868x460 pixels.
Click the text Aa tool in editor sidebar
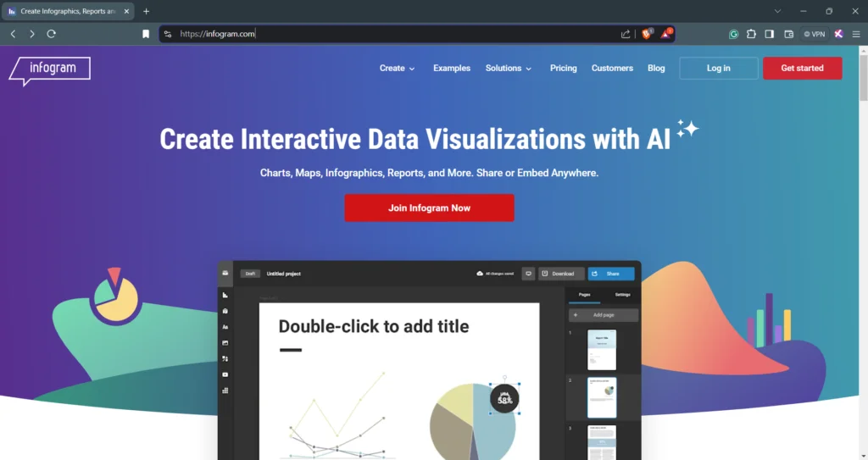coord(225,327)
